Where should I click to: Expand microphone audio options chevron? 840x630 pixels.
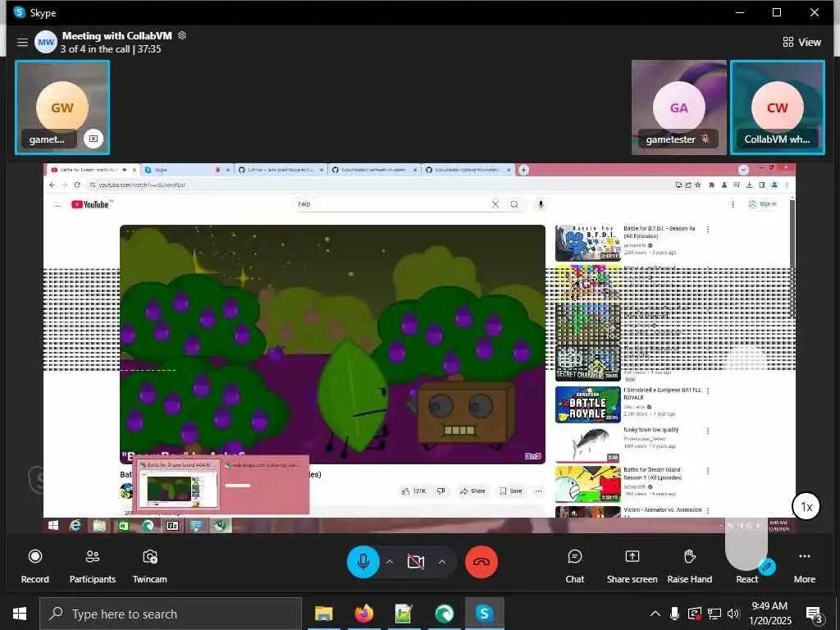coord(390,561)
